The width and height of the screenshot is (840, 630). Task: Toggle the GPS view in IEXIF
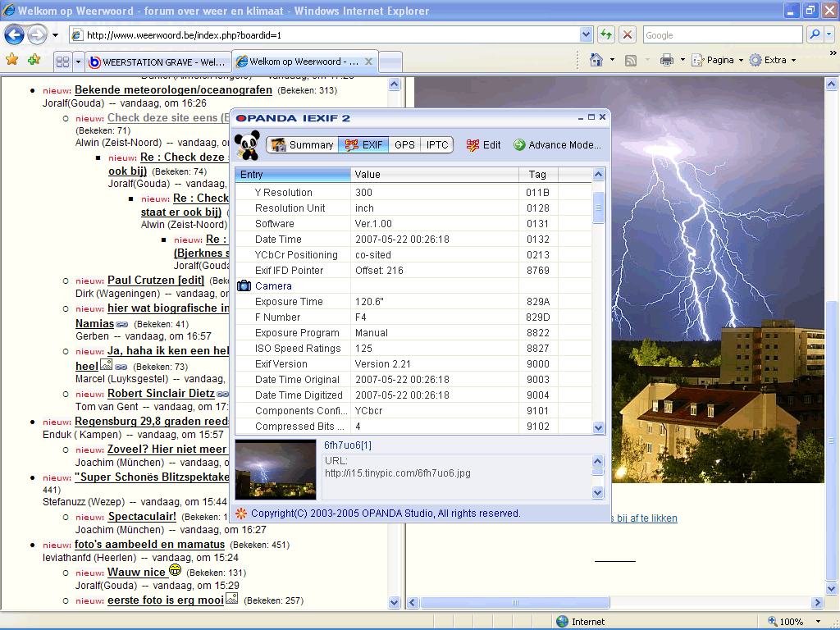[x=404, y=144]
